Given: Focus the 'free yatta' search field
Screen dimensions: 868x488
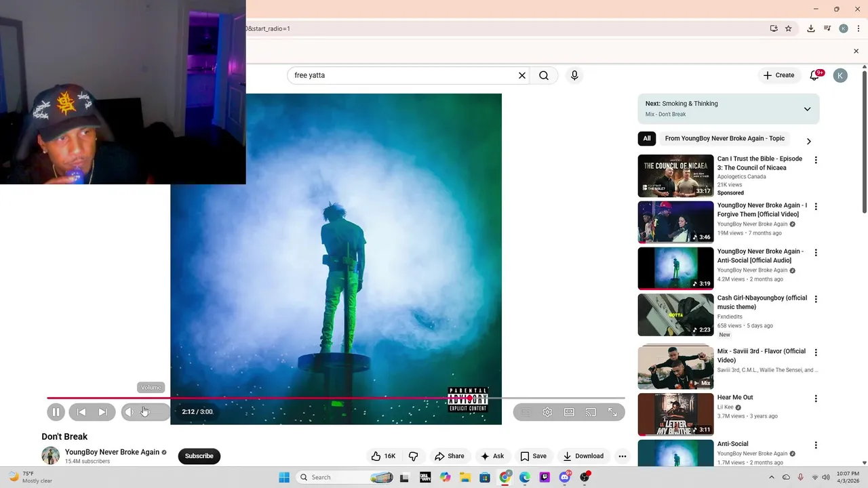Looking at the screenshot, I should click(403, 75).
